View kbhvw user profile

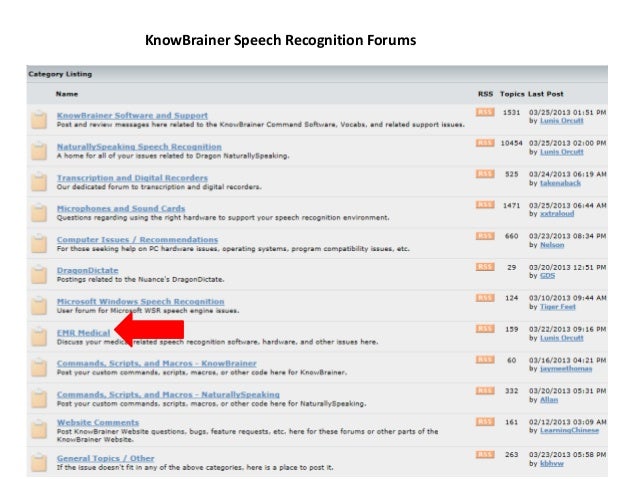coord(552,464)
